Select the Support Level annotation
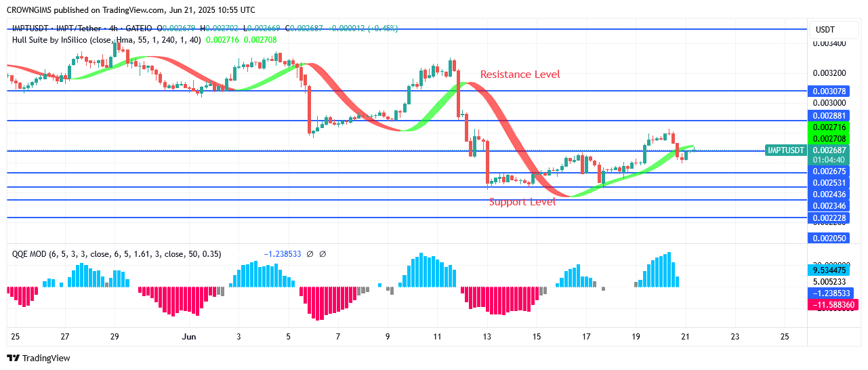The height and width of the screenshot is (370, 868). (522, 202)
